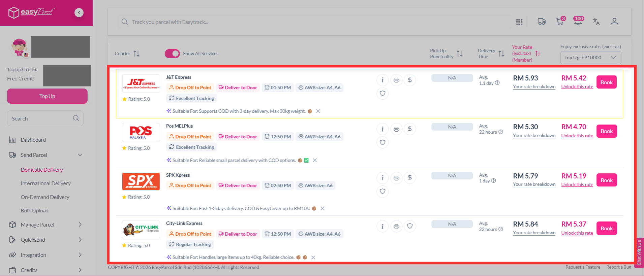Book the Pos MELPlus service
Viewport: 644px width, 276px height.
(607, 131)
